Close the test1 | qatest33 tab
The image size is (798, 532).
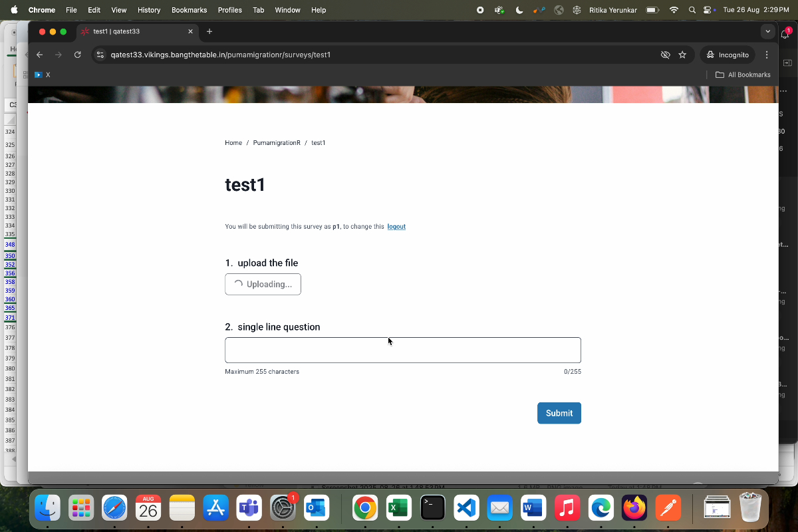[x=191, y=31]
